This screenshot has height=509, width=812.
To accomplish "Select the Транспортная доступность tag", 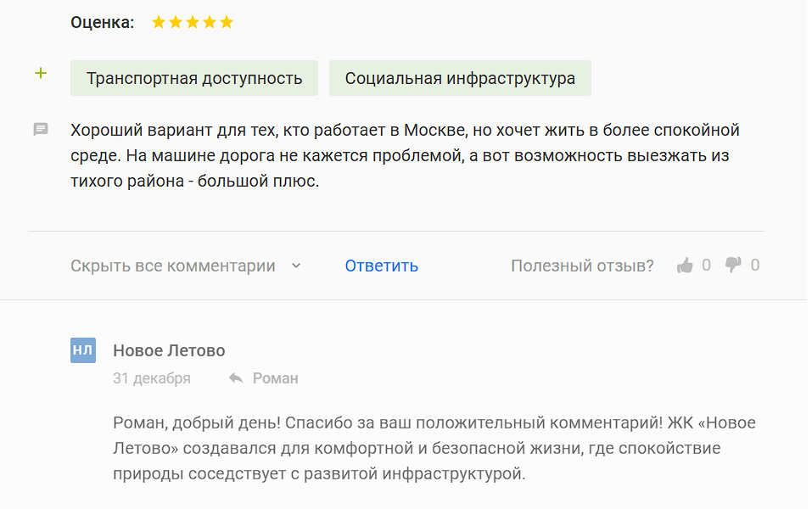I will click(x=194, y=79).
